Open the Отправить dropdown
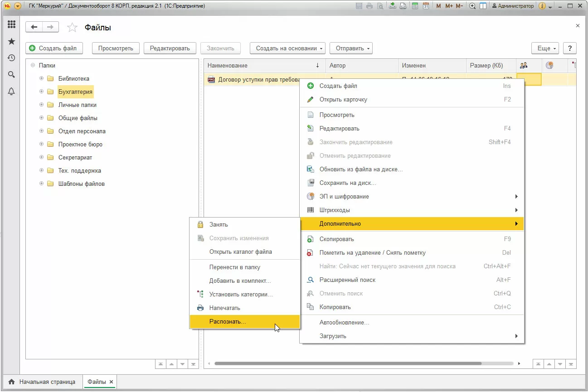This screenshot has width=588, height=392. pos(351,48)
